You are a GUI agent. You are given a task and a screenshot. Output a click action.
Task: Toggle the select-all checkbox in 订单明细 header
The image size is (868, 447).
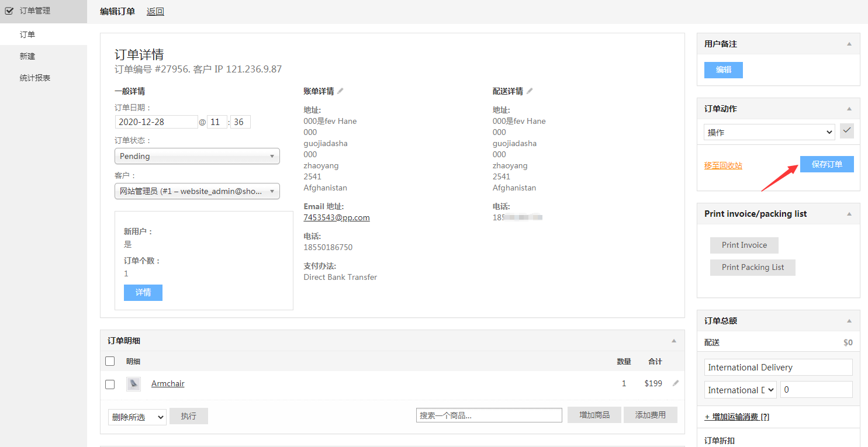tap(110, 361)
